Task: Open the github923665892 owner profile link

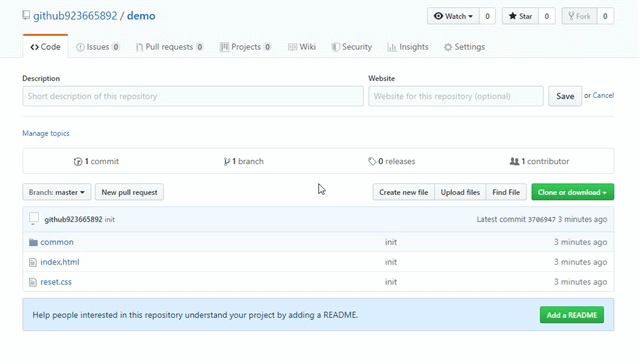Action: (x=75, y=16)
